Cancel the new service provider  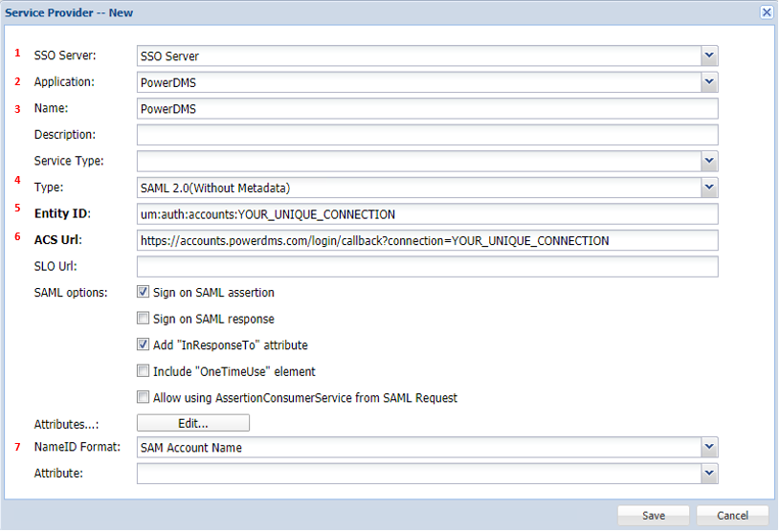coord(732,516)
